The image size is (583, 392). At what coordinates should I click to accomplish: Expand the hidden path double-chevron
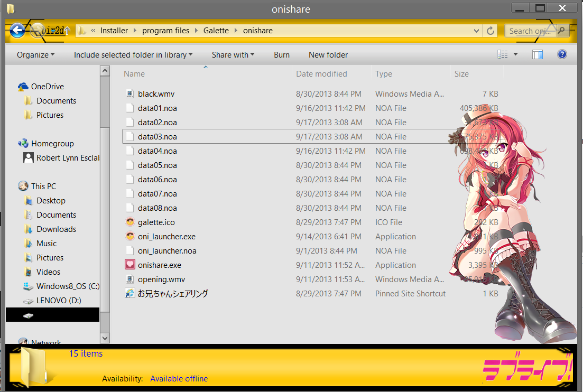click(x=93, y=31)
